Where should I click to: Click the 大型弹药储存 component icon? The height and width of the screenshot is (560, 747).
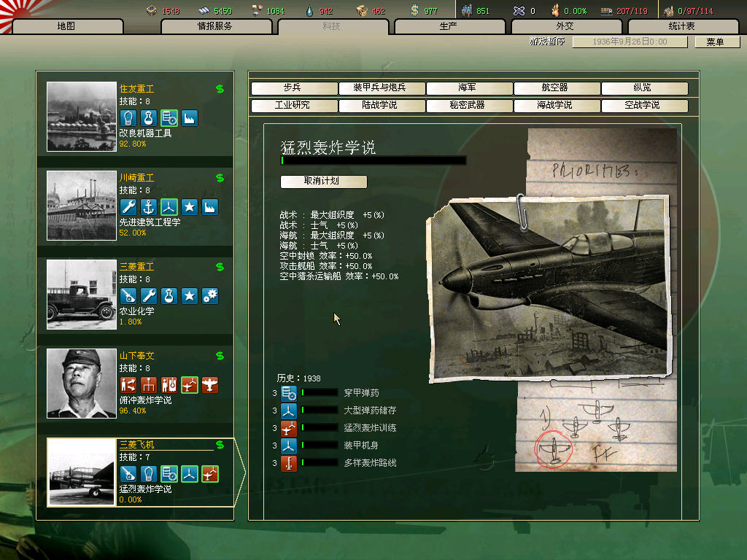point(289,411)
